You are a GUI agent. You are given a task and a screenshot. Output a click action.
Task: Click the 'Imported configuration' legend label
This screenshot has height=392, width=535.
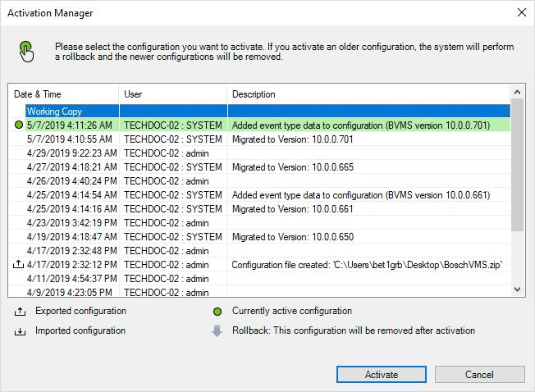[x=80, y=330]
